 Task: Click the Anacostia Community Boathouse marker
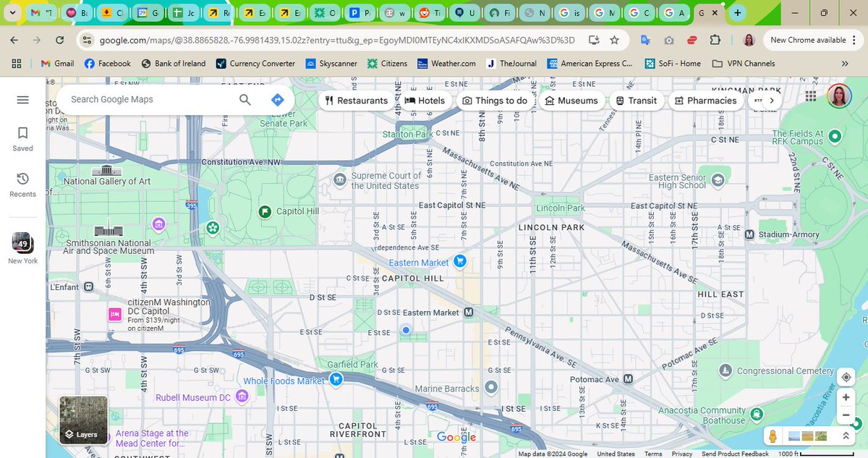[757, 415]
